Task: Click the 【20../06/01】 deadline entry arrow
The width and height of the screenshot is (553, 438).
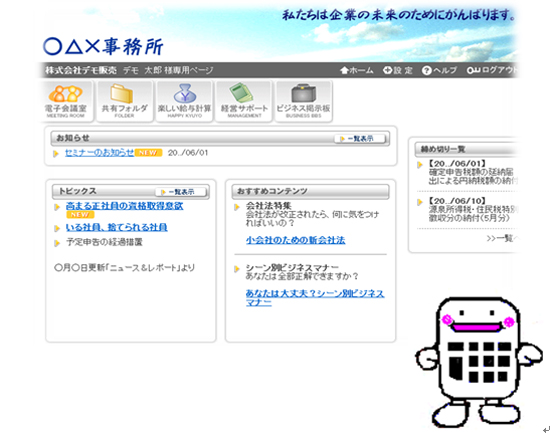Action: coord(420,164)
